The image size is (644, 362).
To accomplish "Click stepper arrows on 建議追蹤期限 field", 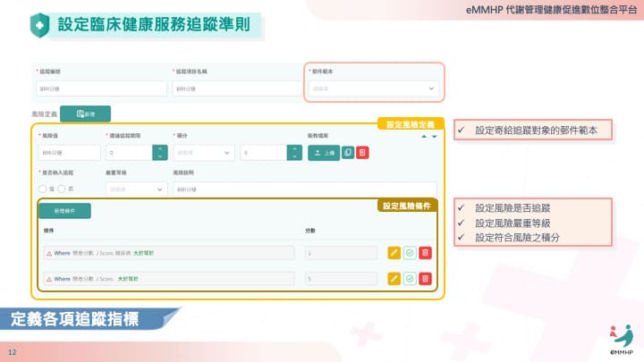I will 159,153.
